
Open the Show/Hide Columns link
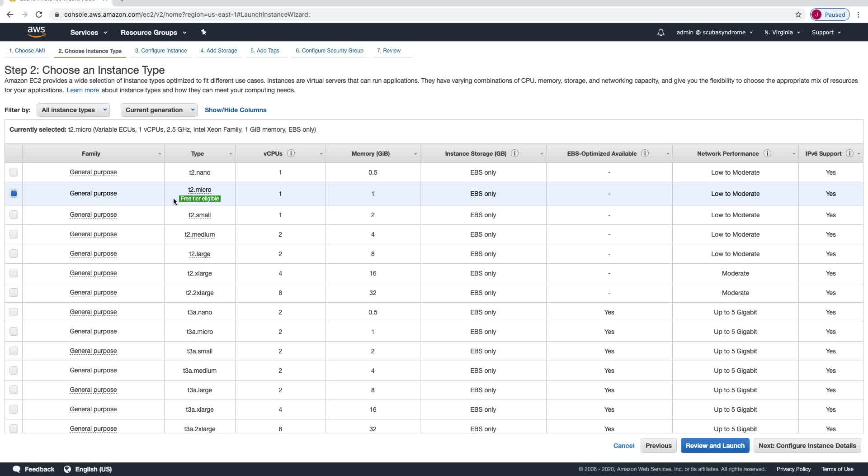pos(236,110)
